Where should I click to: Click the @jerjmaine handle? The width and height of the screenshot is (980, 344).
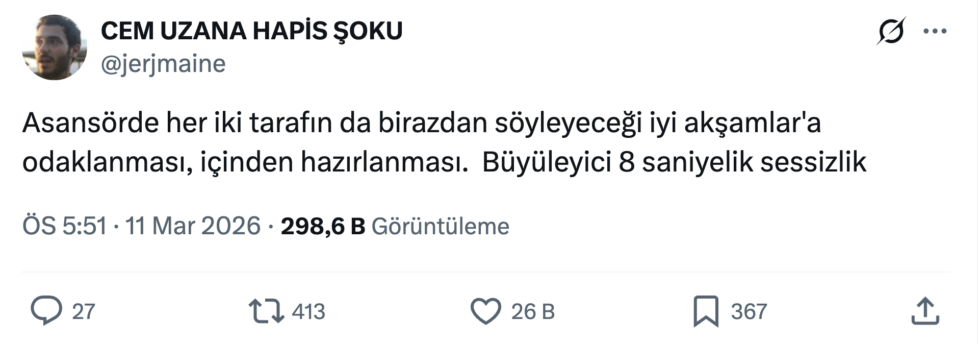point(163,64)
